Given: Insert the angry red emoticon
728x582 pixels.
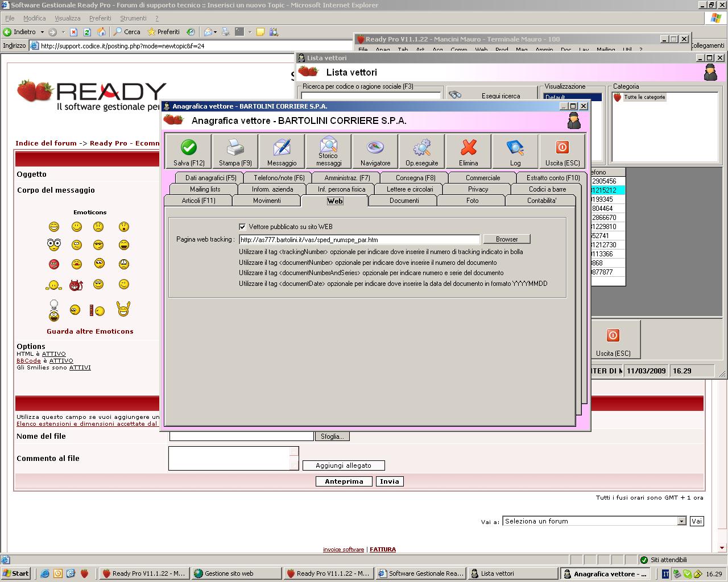Looking at the screenshot, I should pyautogui.click(x=54, y=264).
